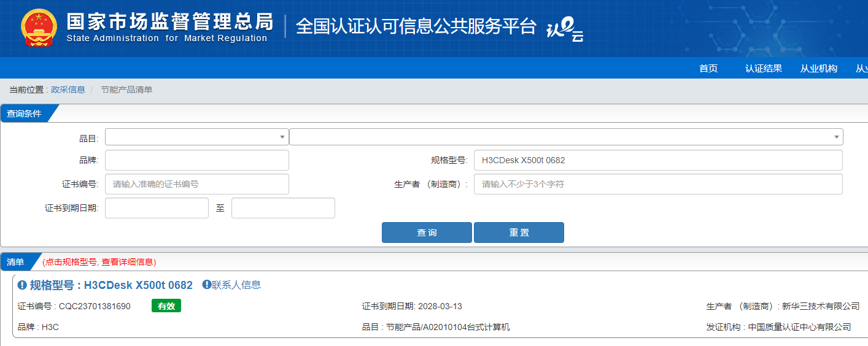Focus the 证书编号 input field
Viewport: 868px width, 346px height.
[197, 184]
